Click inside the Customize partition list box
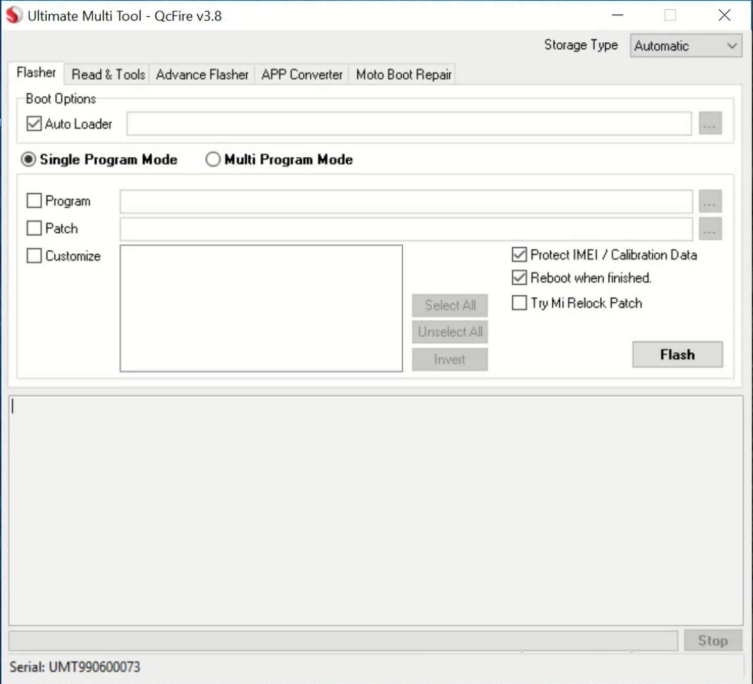The width and height of the screenshot is (753, 684). pos(261,308)
